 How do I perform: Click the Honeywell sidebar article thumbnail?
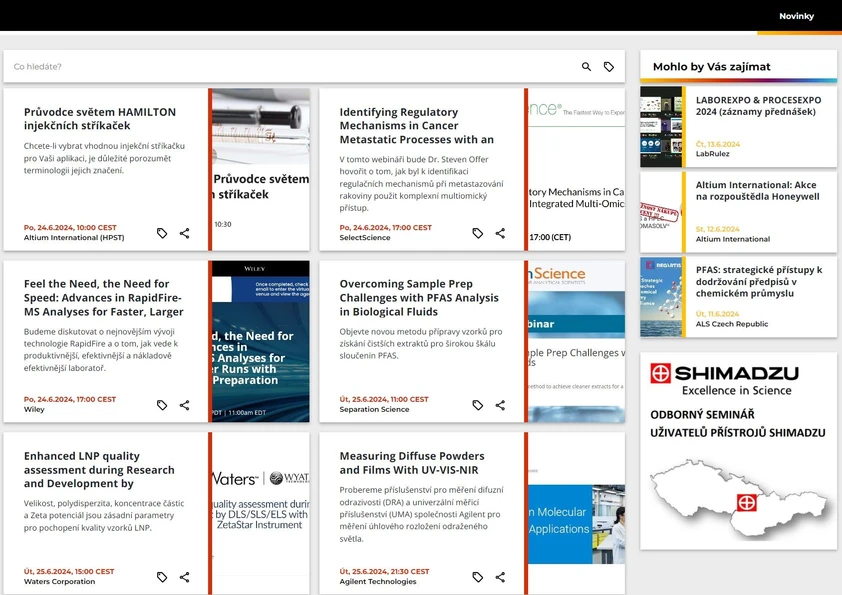pyautogui.click(x=661, y=212)
